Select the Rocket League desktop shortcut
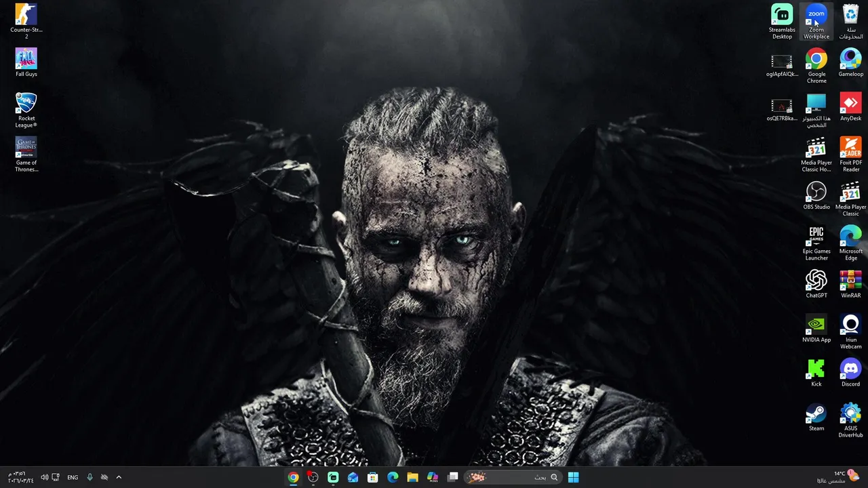The image size is (868, 488). (x=26, y=110)
